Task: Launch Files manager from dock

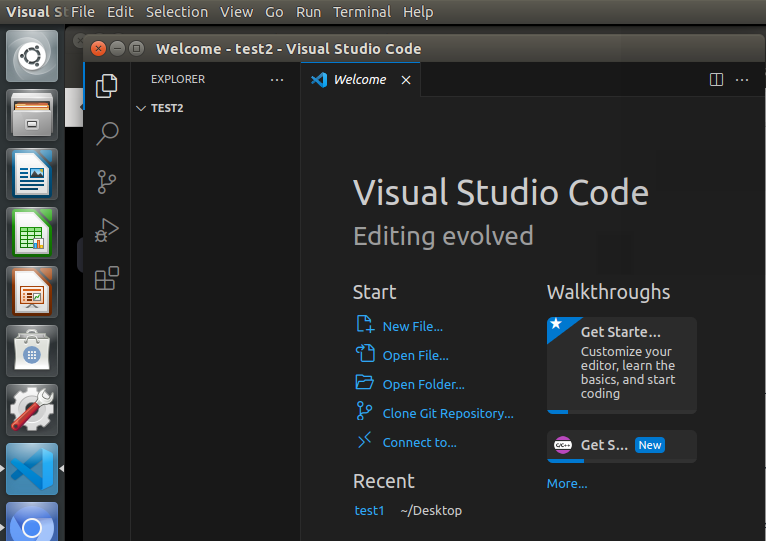Action: (32, 115)
